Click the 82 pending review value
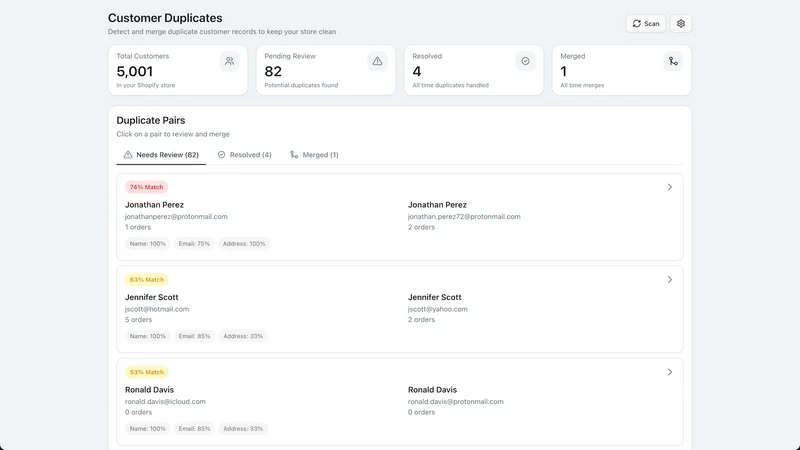This screenshot has width=800, height=450. tap(273, 71)
